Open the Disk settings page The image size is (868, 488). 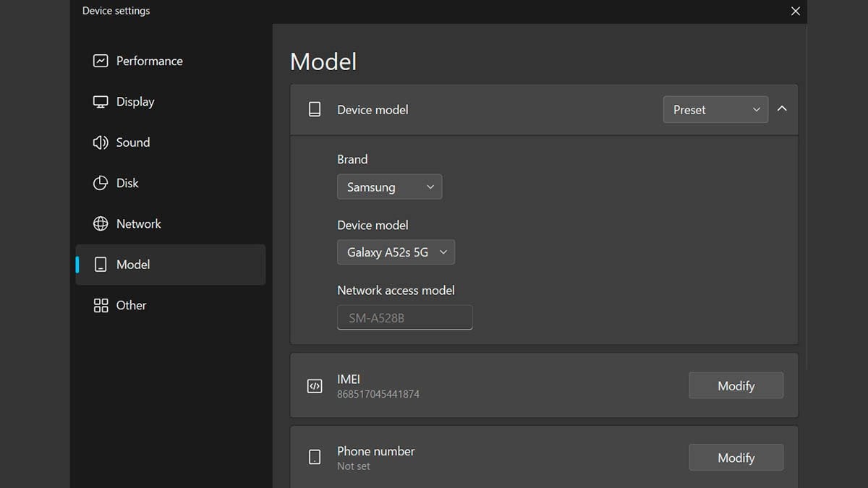tap(171, 183)
